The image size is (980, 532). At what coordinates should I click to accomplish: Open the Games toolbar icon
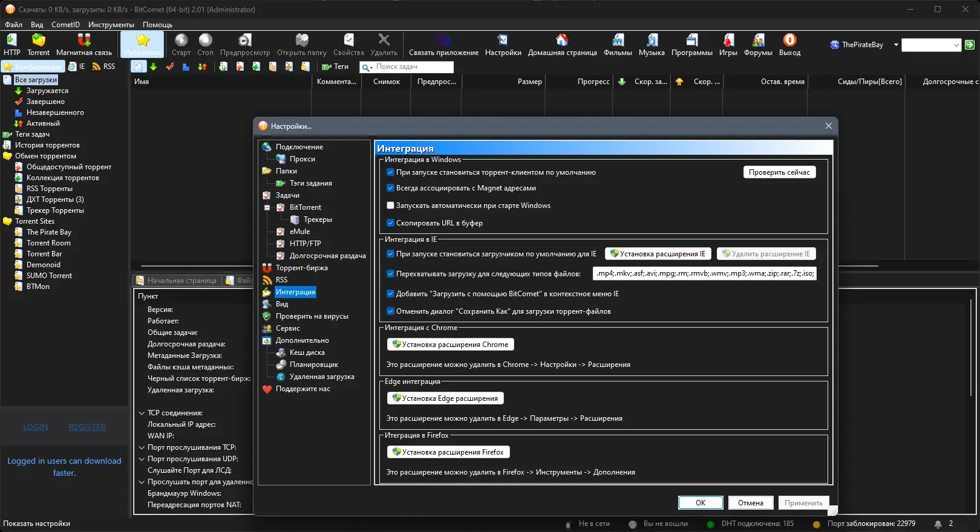(728, 41)
